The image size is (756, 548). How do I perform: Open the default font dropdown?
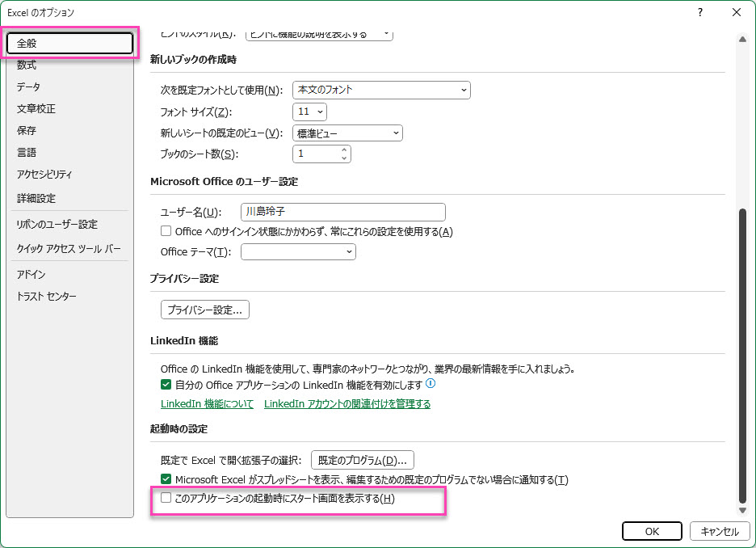click(381, 90)
